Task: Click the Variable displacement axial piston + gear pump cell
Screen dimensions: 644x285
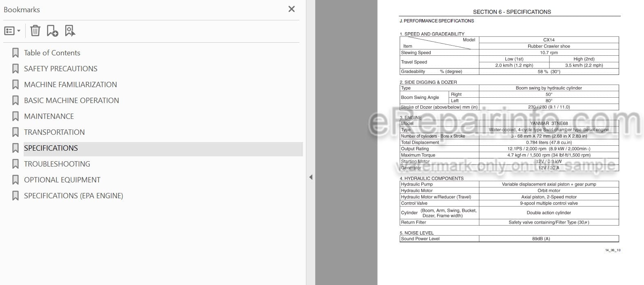Action: [x=549, y=184]
